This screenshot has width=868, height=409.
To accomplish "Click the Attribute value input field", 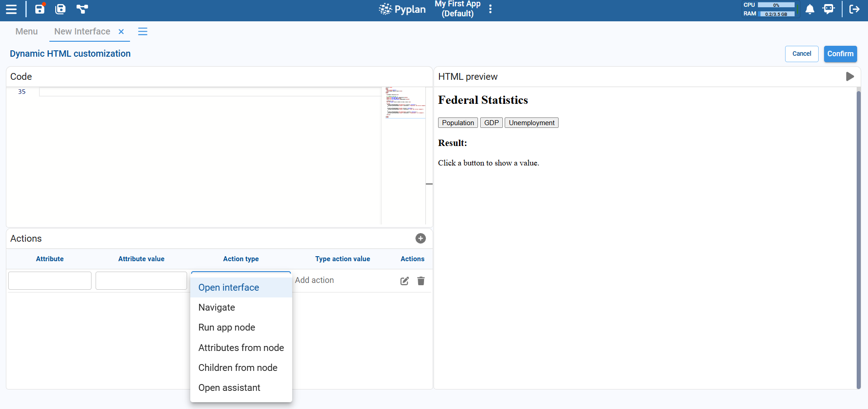I will pyautogui.click(x=141, y=281).
